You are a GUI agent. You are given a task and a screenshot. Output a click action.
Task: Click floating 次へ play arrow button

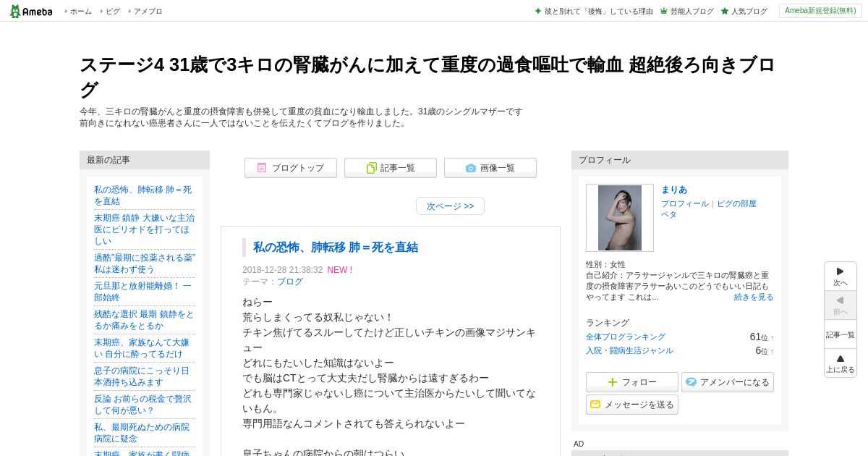coord(841,276)
